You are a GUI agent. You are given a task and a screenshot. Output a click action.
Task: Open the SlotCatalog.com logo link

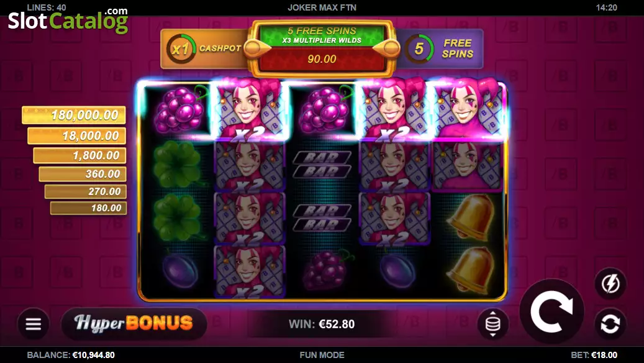pyautogui.click(x=68, y=19)
